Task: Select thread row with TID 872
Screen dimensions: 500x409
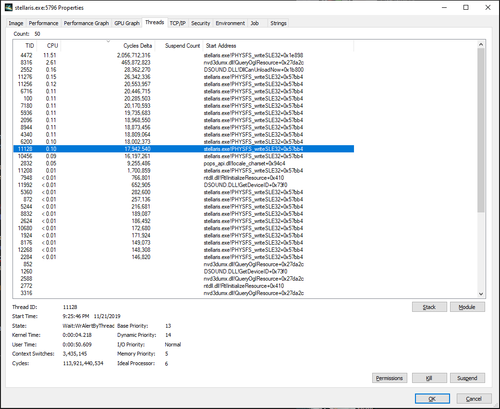Action: [184, 199]
